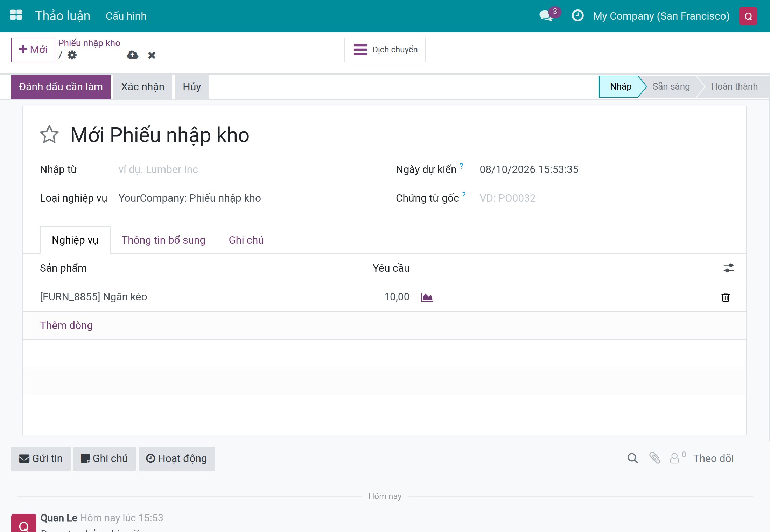Select Hoàn thành status stage
Viewport: 770px width, 532px height.
[734, 86]
